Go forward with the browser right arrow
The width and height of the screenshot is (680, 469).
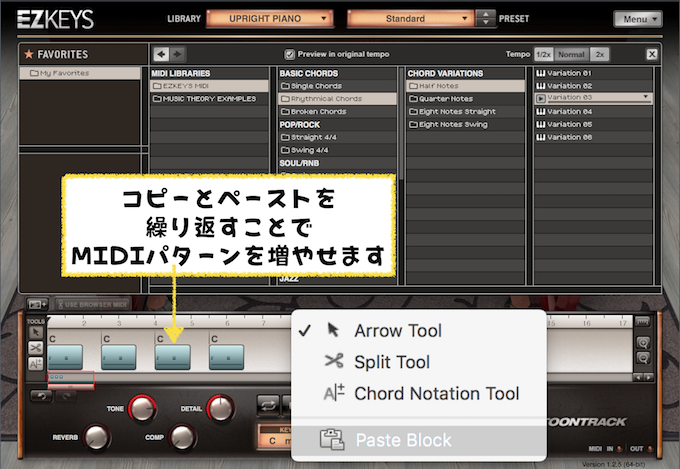click(177, 54)
